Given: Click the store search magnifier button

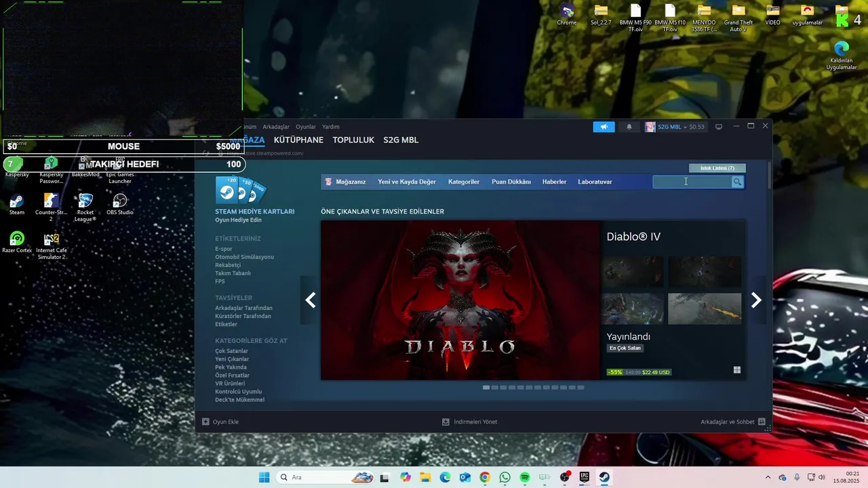Looking at the screenshot, I should (x=737, y=182).
